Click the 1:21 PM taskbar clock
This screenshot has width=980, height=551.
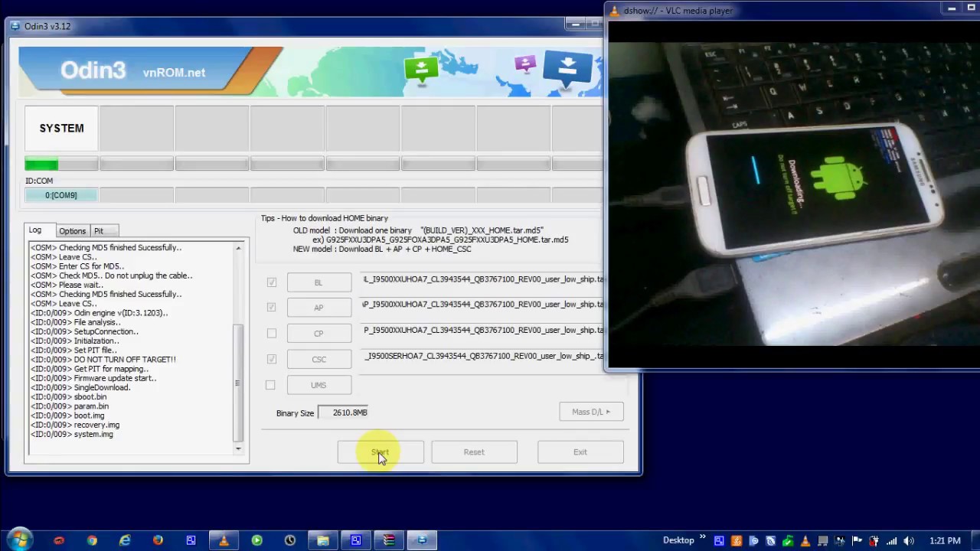[x=945, y=540]
